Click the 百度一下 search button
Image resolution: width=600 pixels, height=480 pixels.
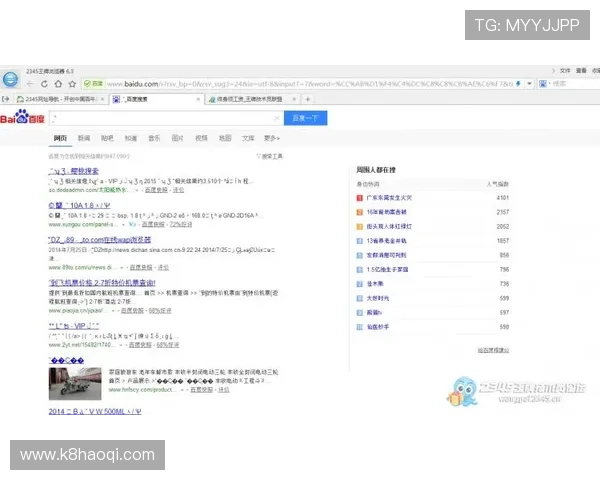(x=305, y=118)
